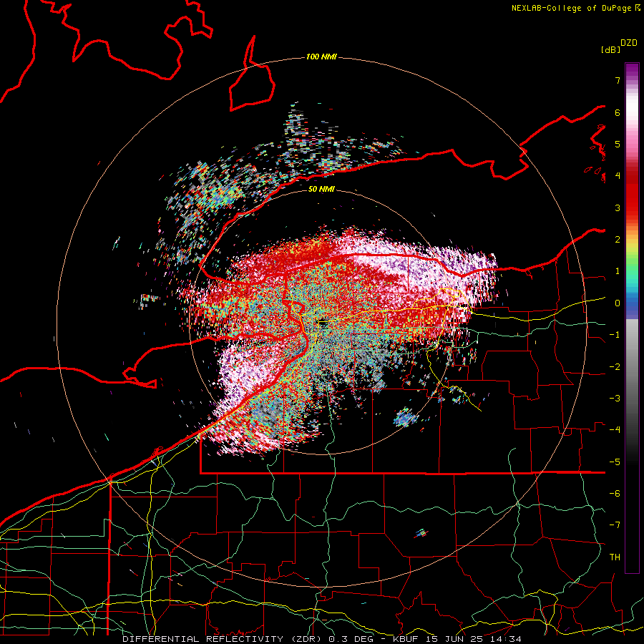Viewport: 644px width, 644px height.
Task: Select the [dB] units label
Action: (611, 50)
